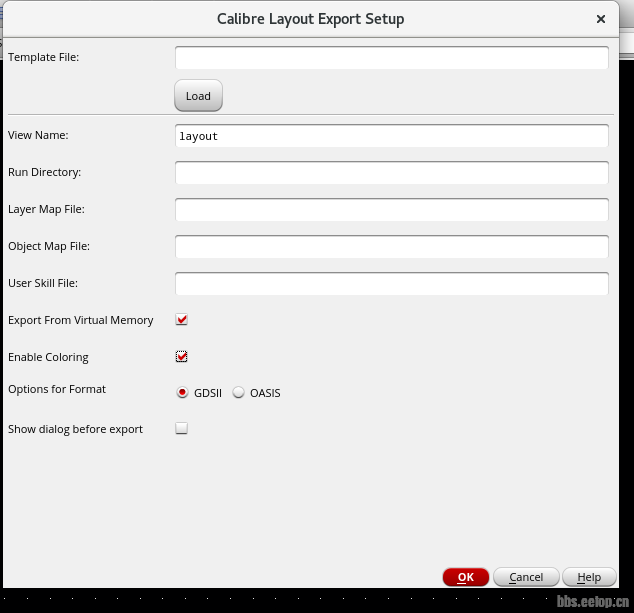The image size is (634, 613).
Task: Click the Template File input field
Action: click(x=391, y=57)
